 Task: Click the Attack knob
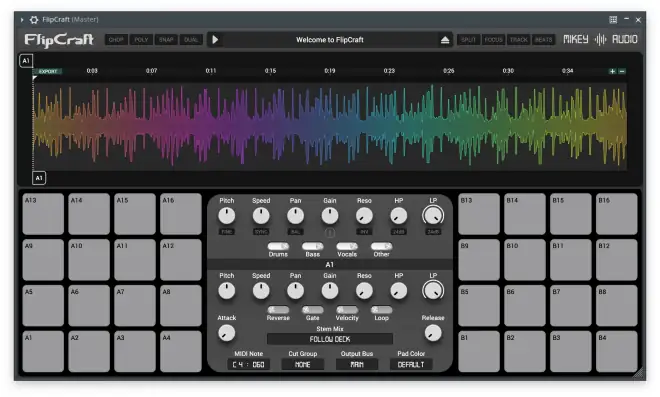(x=226, y=333)
